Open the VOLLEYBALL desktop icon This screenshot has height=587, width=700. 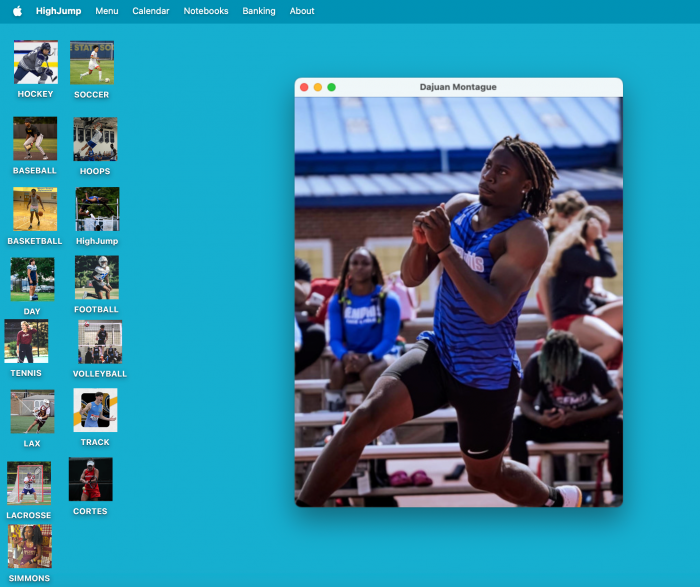[100, 342]
